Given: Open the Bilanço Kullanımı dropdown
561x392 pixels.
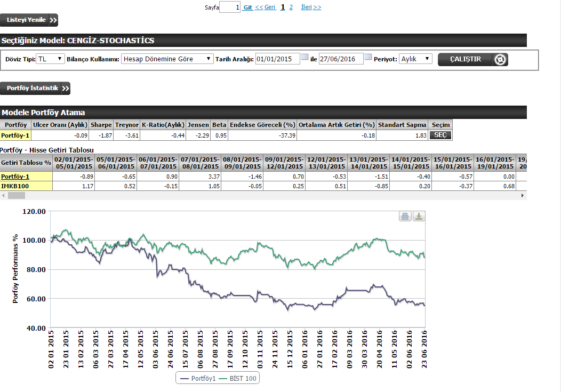Looking at the screenshot, I should [x=167, y=59].
